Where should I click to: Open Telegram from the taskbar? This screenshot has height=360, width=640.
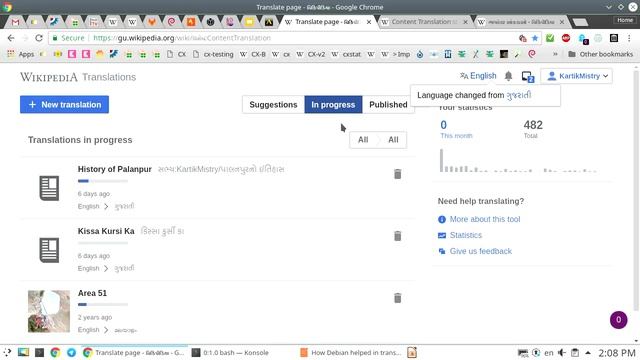71,353
